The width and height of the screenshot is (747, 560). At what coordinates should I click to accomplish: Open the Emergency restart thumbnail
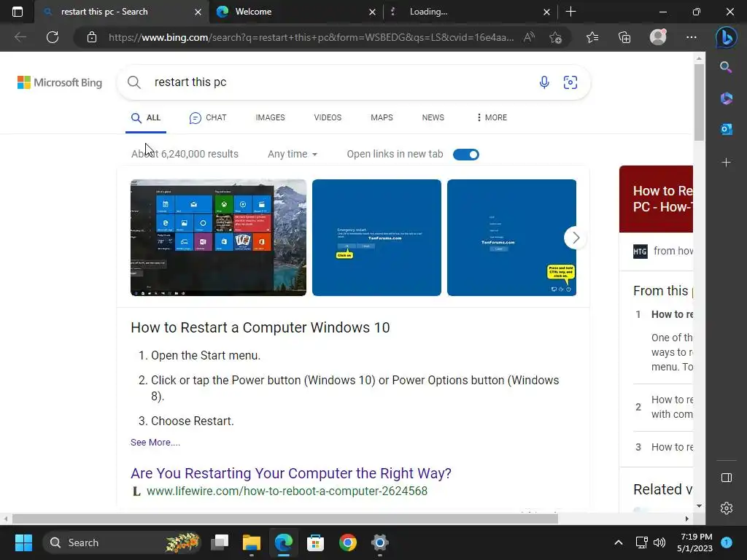[x=376, y=238]
